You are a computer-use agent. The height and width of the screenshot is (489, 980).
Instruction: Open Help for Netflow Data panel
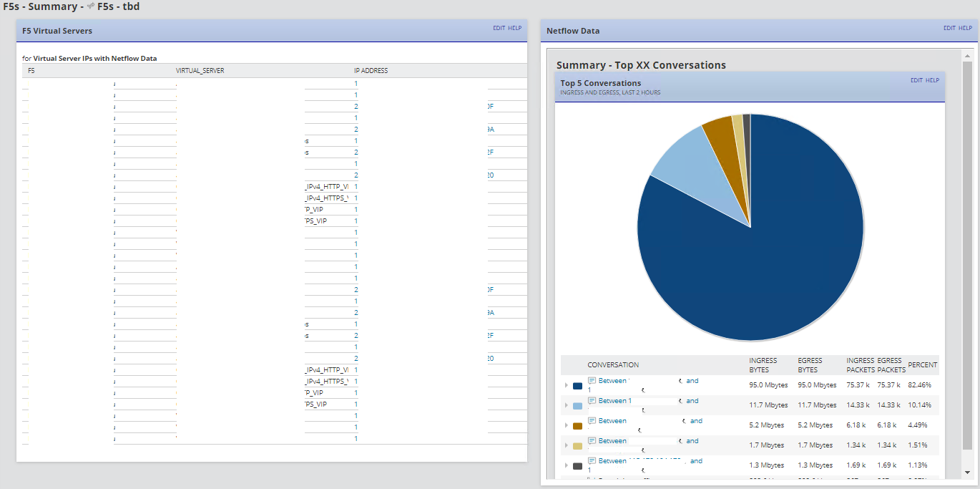(x=966, y=28)
